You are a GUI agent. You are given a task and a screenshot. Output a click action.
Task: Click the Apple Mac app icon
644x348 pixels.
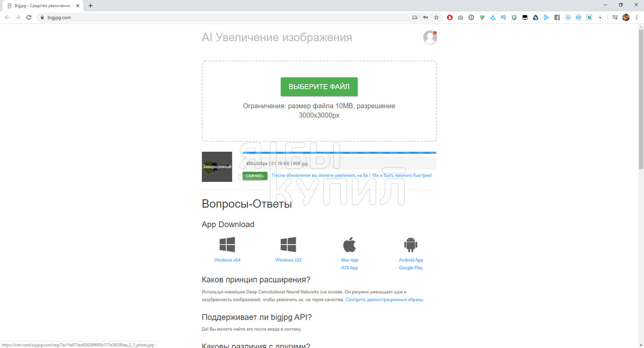(349, 245)
